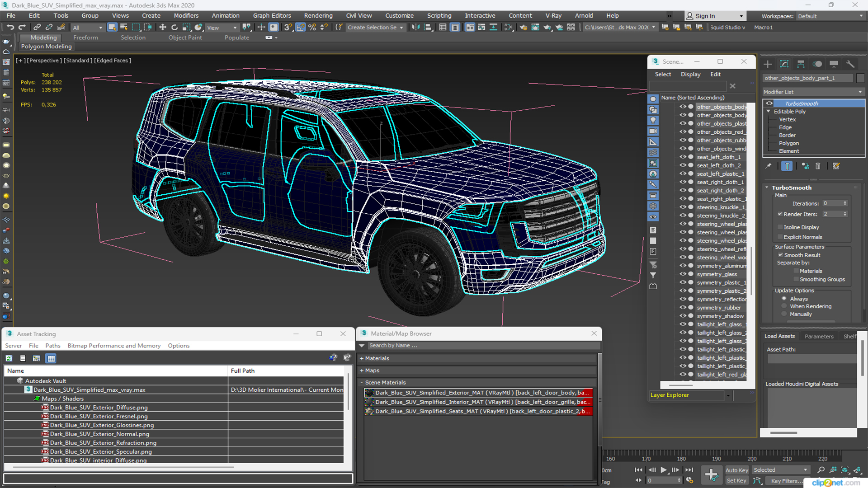Viewport: 868px width, 488px height.
Task: Click the Undo arrow in main toolbar
Action: 10,28
